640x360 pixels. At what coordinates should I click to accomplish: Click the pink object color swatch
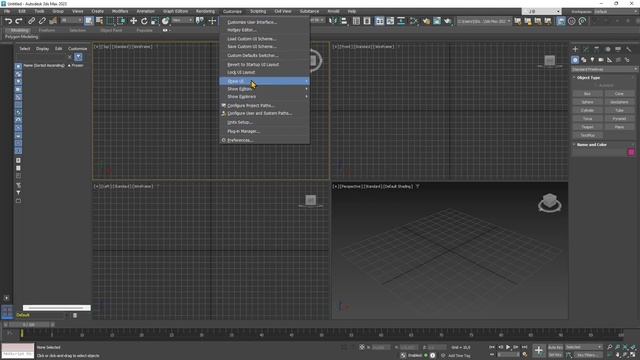631,152
